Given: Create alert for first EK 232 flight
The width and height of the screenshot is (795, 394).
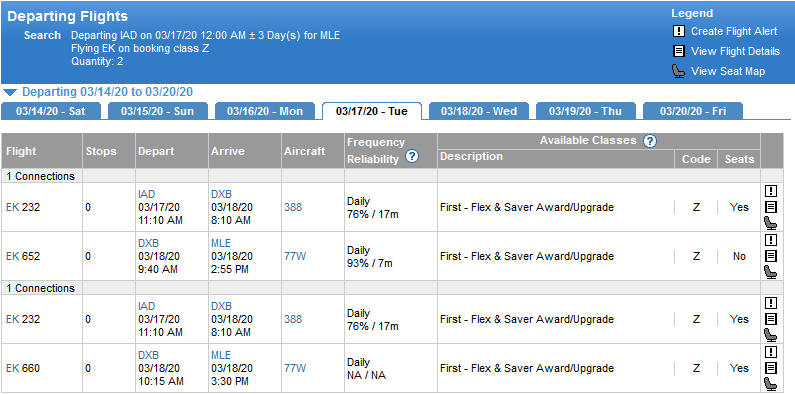Looking at the screenshot, I should click(770, 191).
